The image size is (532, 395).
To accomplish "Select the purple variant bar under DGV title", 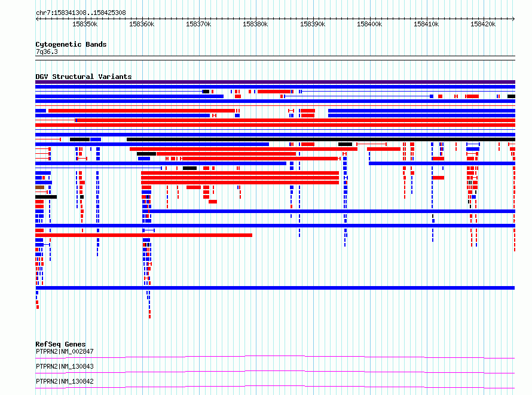I will tap(275, 82).
